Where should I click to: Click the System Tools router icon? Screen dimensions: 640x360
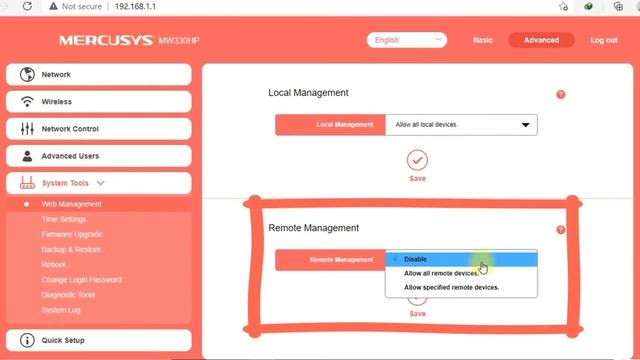(x=27, y=183)
